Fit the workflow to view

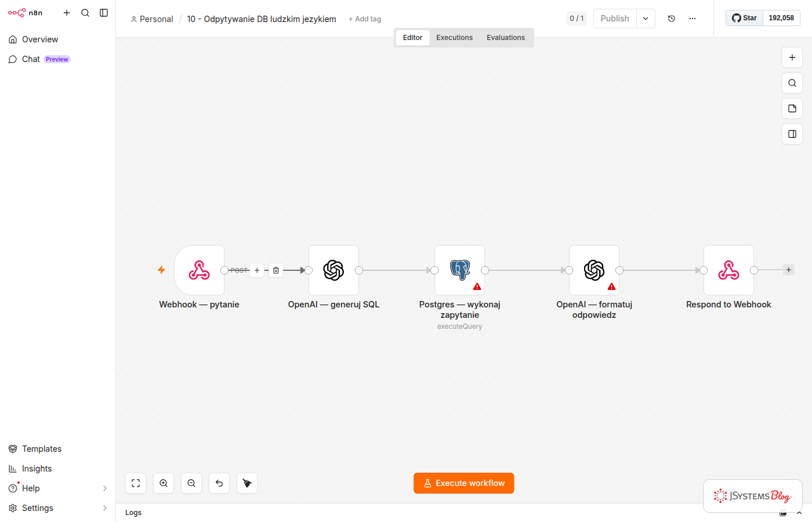coord(136,483)
